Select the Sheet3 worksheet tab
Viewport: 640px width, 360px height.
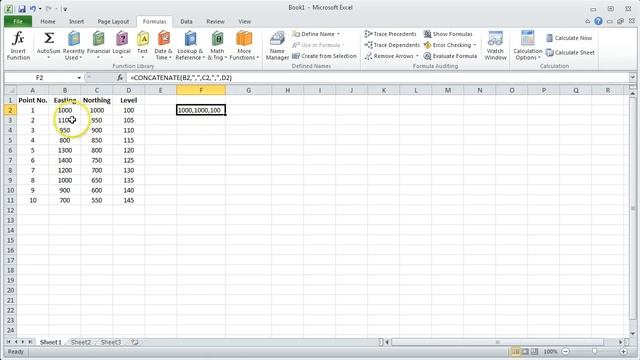[111, 342]
